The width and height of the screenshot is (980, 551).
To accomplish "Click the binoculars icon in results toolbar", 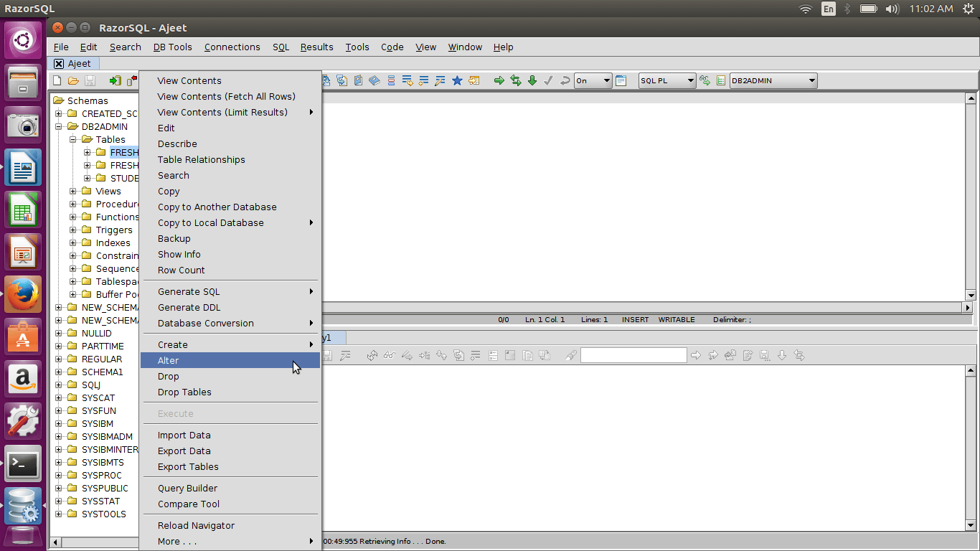I will tap(389, 356).
